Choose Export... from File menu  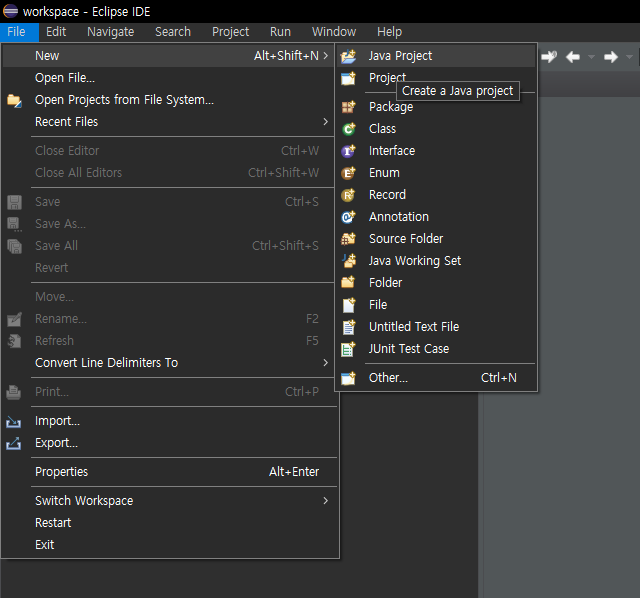[169, 443]
